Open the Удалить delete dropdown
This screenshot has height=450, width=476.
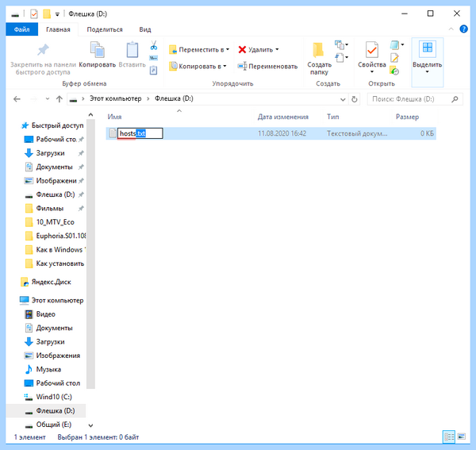(x=259, y=49)
